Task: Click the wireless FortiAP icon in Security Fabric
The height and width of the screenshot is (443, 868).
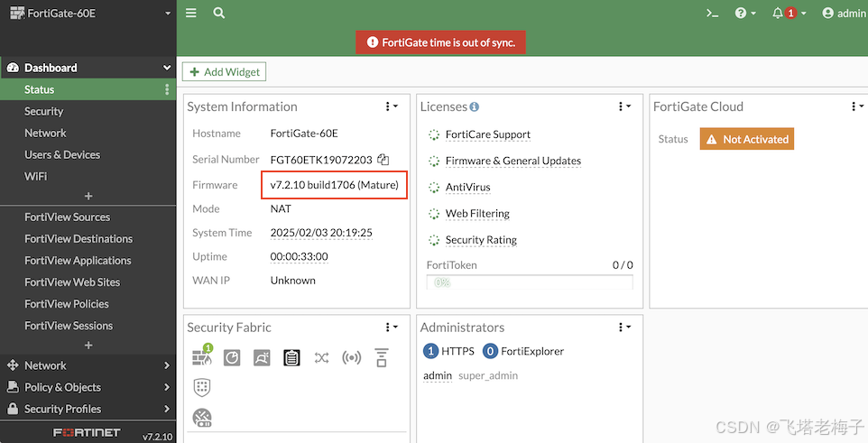Action: click(x=352, y=358)
